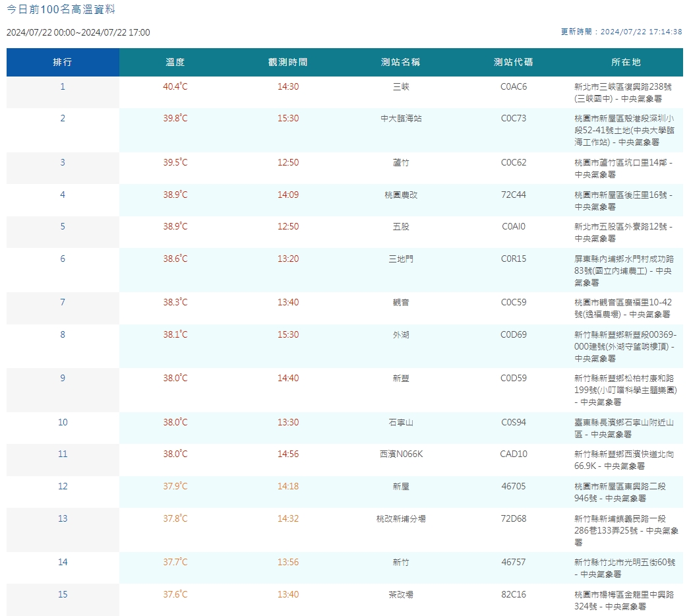Click station name 觀音
Screen dimensions: 691x616
[401, 303]
